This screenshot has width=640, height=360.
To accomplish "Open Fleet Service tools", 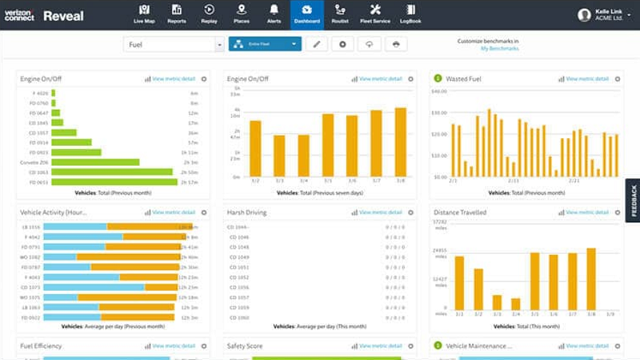I will tap(375, 15).
